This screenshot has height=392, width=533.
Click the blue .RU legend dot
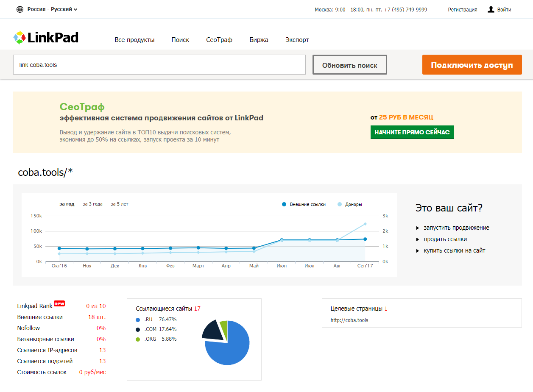138,320
